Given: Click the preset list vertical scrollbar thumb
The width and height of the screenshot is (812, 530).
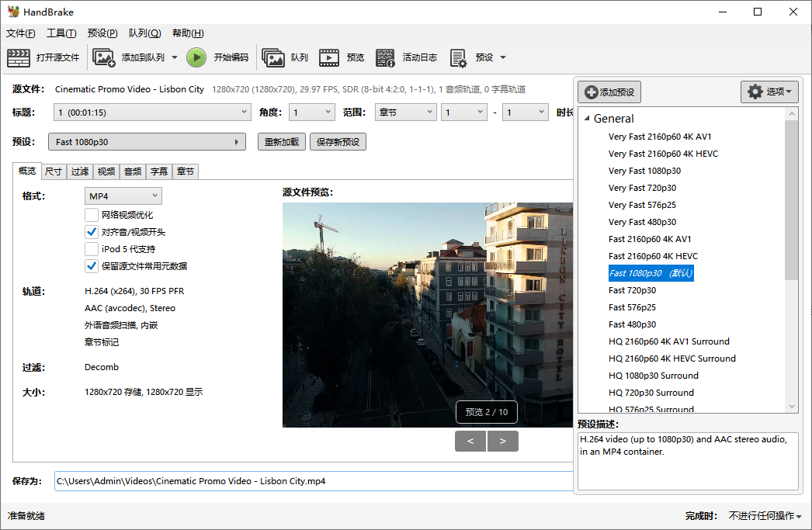Looking at the screenshot, I should coord(791,199).
